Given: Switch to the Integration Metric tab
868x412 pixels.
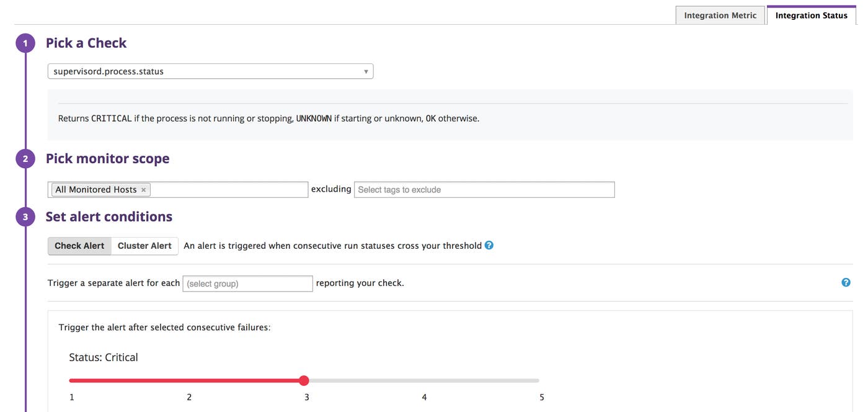Looking at the screenshot, I should coord(720,16).
